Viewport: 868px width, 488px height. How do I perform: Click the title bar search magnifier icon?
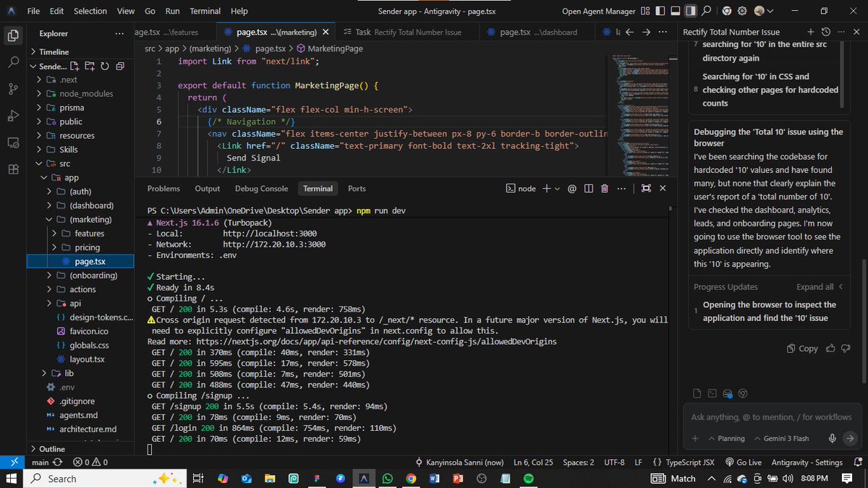tap(706, 11)
